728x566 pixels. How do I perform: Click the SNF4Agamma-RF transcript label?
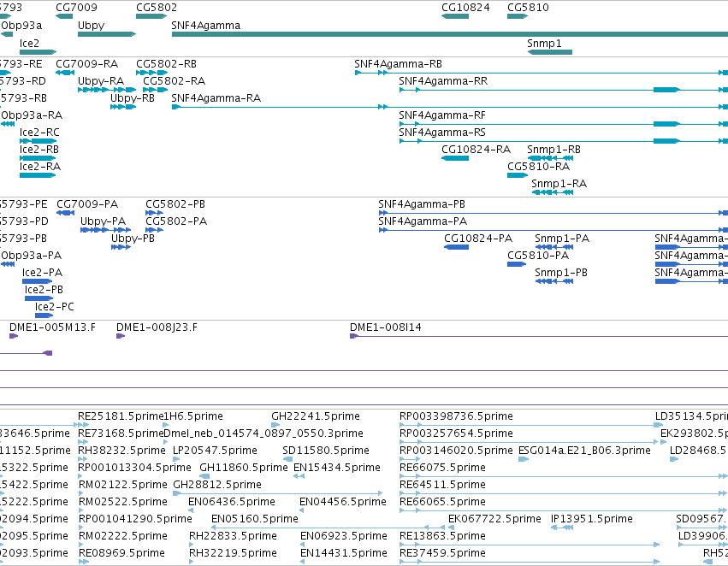[442, 115]
